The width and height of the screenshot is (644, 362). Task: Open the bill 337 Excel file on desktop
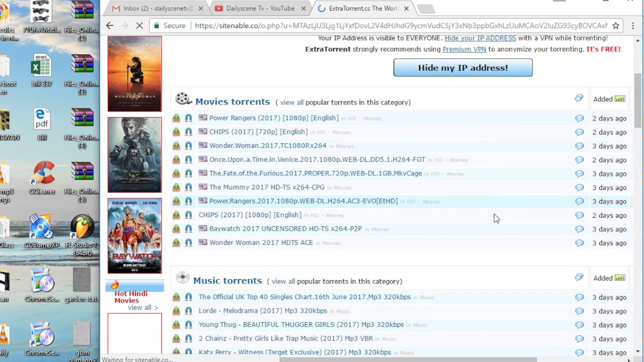tap(42, 70)
